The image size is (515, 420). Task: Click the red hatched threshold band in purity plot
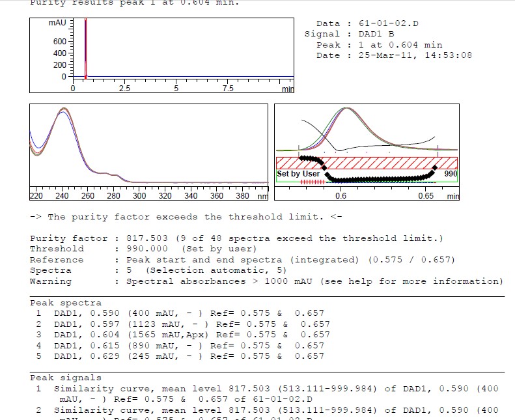pos(367,163)
